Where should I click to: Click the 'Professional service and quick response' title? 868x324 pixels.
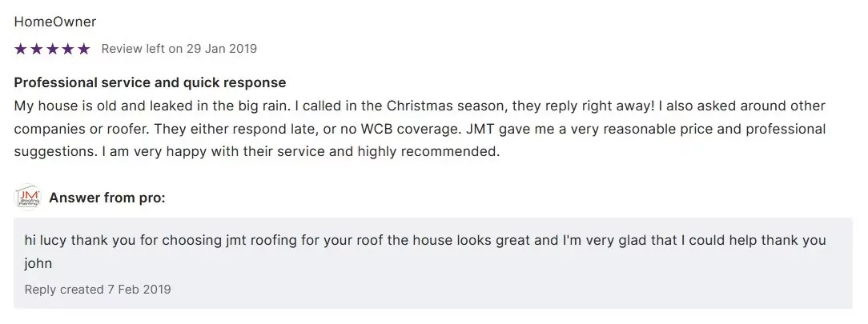tap(150, 82)
